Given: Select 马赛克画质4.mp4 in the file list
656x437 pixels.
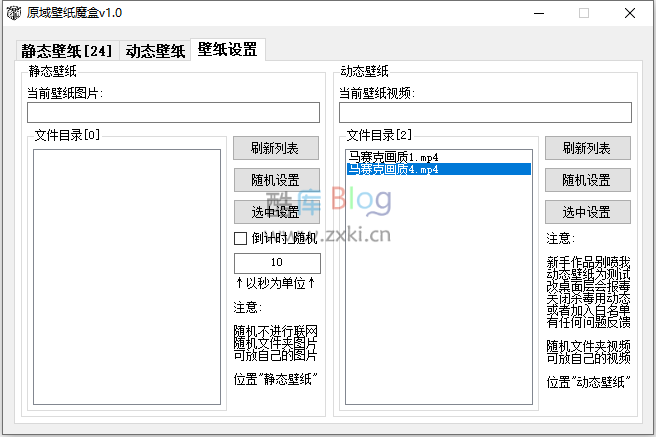Looking at the screenshot, I should point(438,169).
